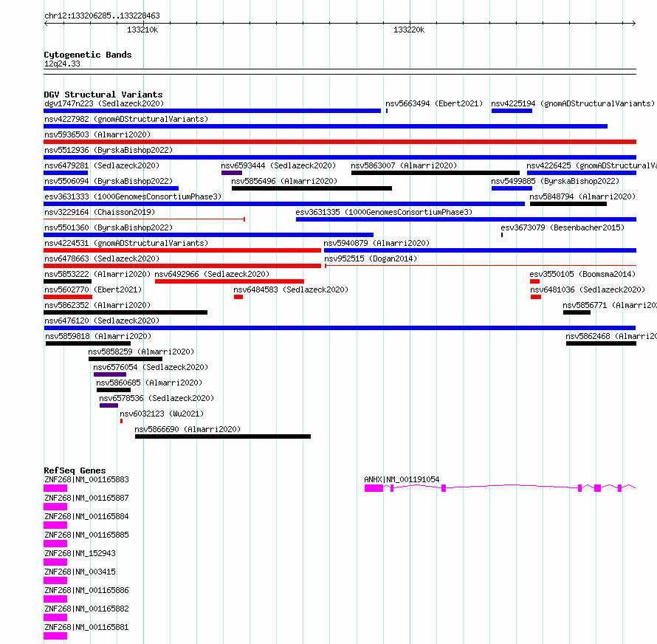Click the nsv3229164 (Chaisson2019) label
This screenshot has height=644, width=657.
point(100,212)
